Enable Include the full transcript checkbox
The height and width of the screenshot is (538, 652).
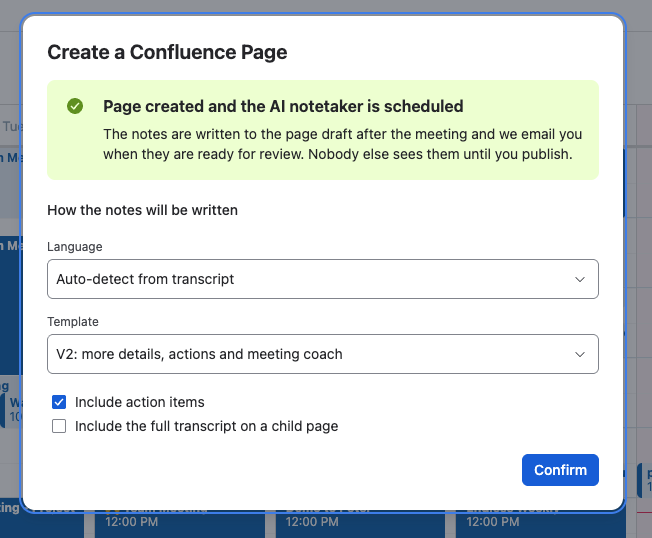59,426
